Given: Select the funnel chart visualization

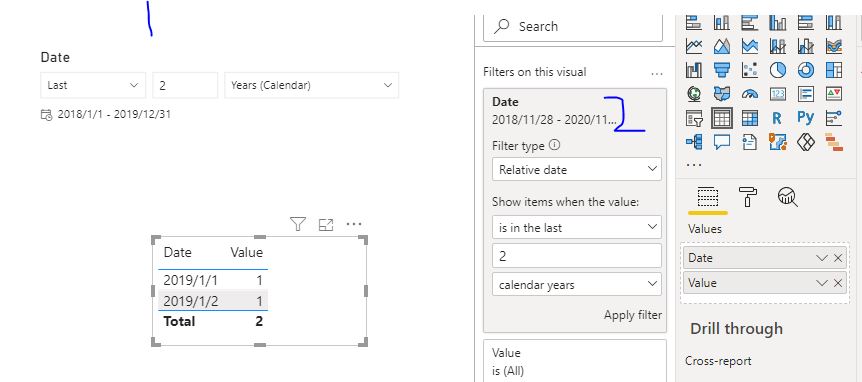Looking at the screenshot, I should (x=722, y=70).
